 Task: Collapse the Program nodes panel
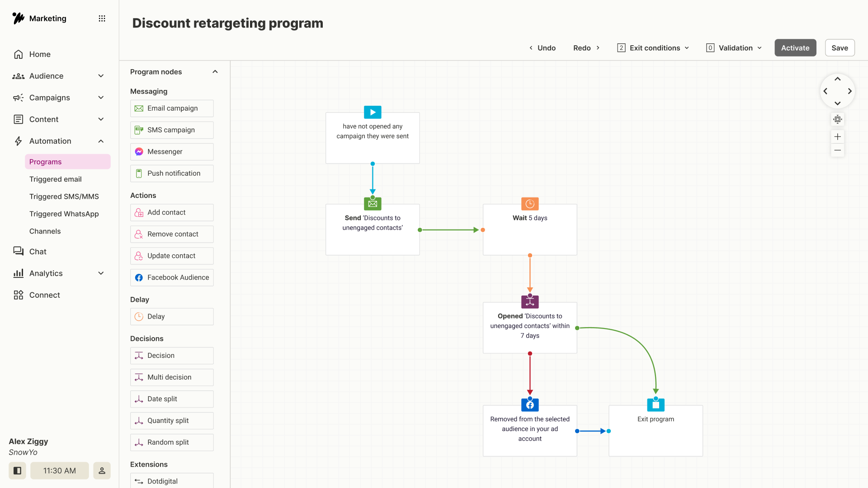[215, 72]
